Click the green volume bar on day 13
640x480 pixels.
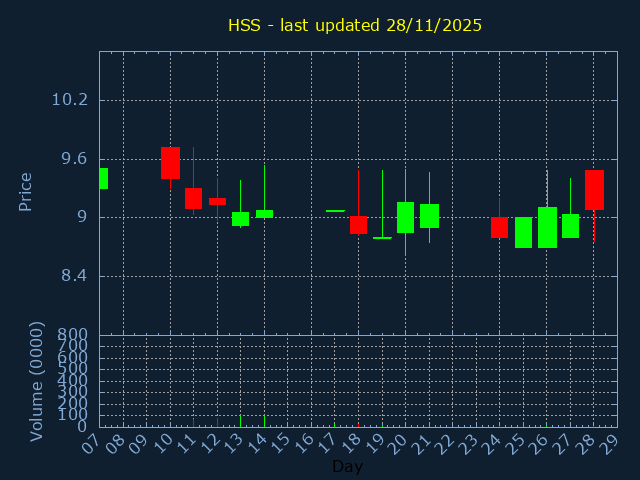tap(240, 421)
